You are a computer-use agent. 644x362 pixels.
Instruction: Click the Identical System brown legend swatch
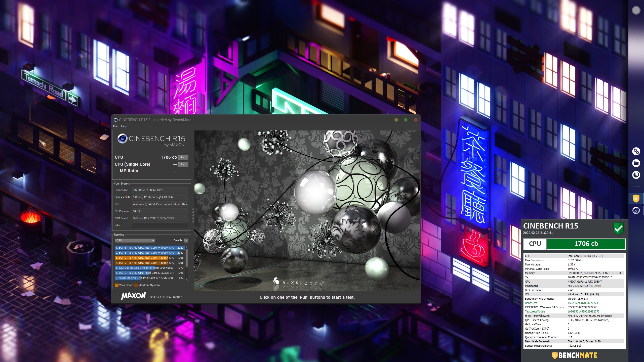coord(136,285)
